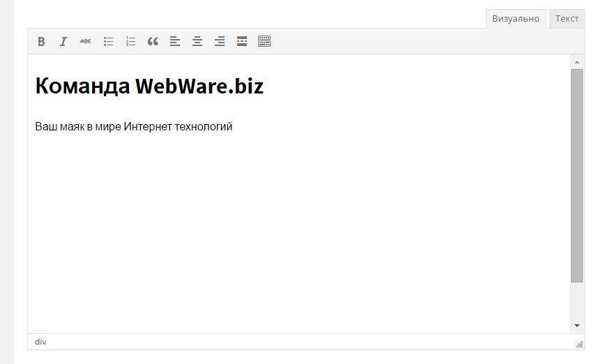This screenshot has height=364, width=599.
Task: Insert a blockquote
Action: (153, 41)
